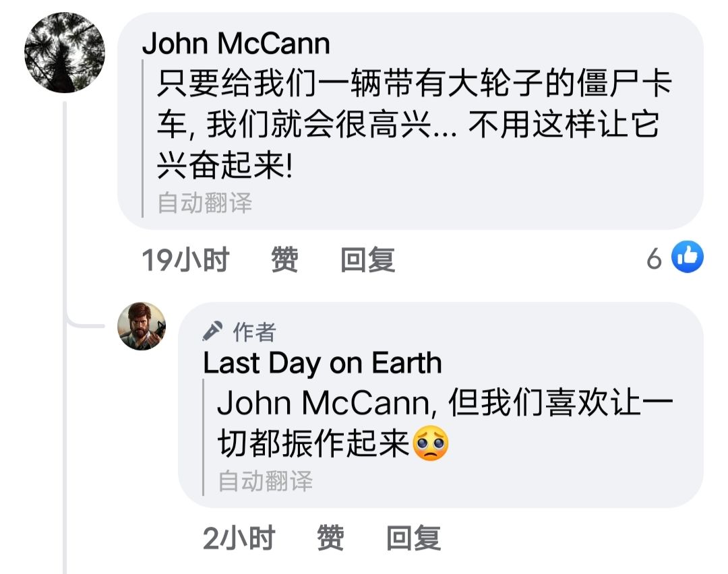Click the blue thumbs-up reaction icon
This screenshot has width=728, height=574.
pyautogui.click(x=688, y=257)
